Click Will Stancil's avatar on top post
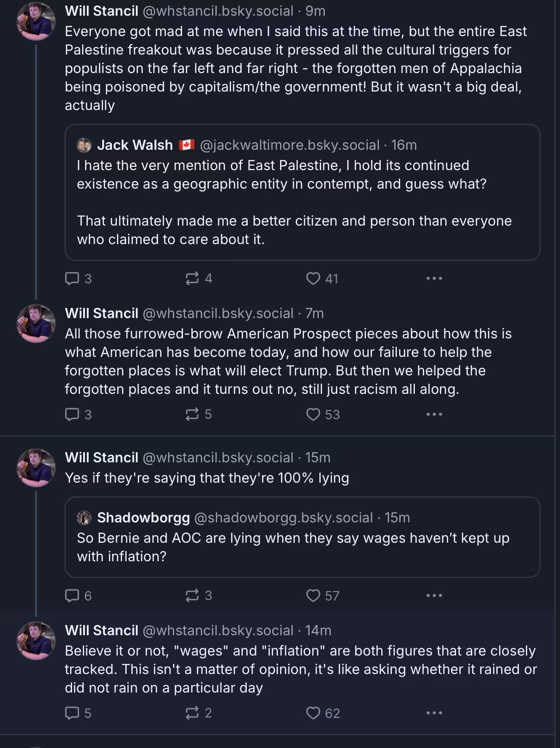The height and width of the screenshot is (748, 560). (x=36, y=21)
